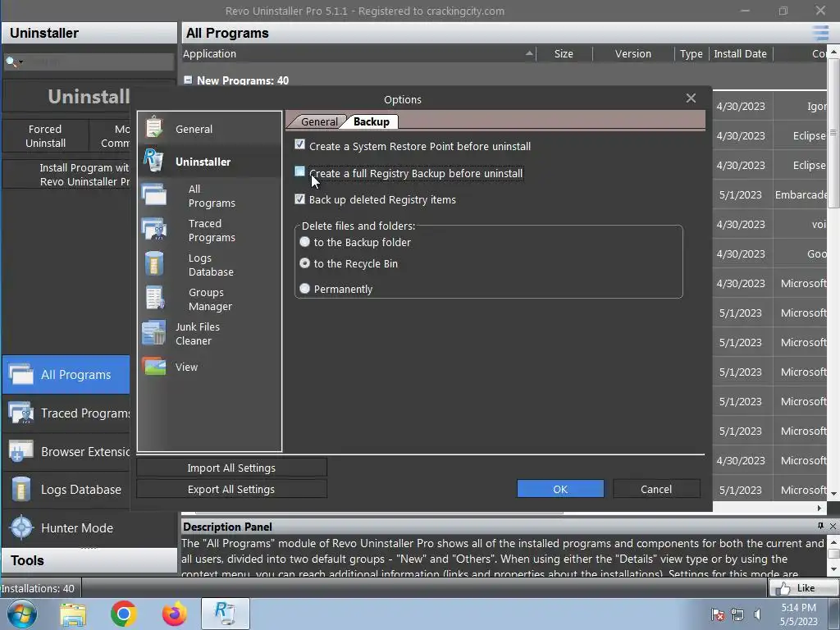Launch Firefox from taskbar
The height and width of the screenshot is (630, 840).
[x=175, y=614]
